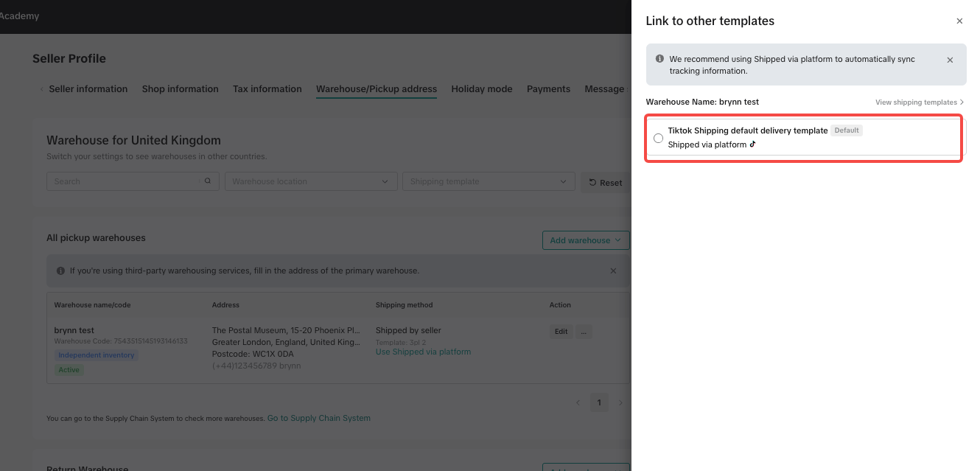This screenshot has height=471, width=980.
Task: Open View shipping templates link
Action: coord(919,102)
